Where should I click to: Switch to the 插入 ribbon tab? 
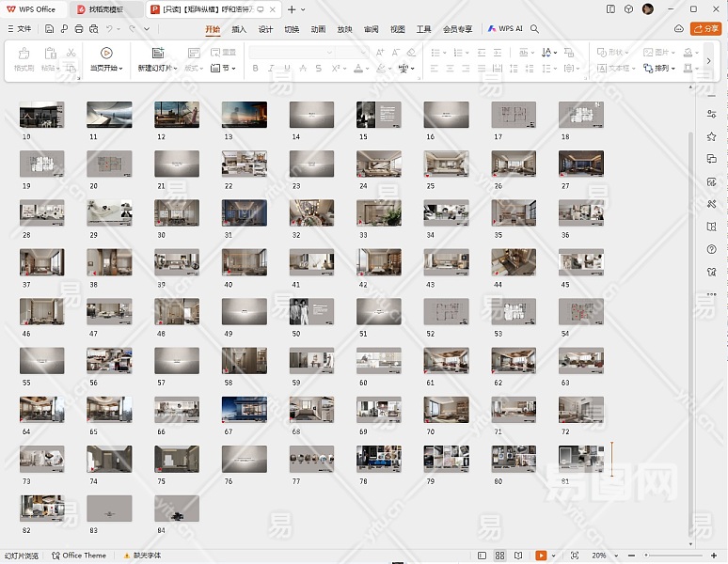239,29
